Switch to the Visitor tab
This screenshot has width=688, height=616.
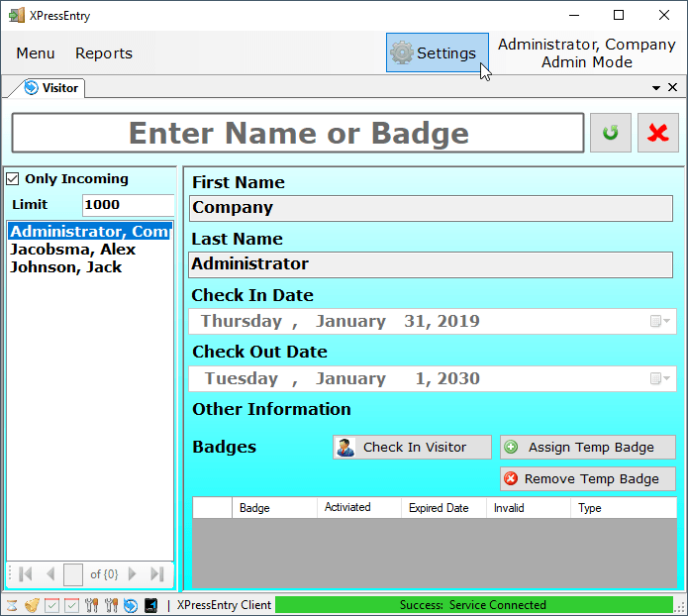pos(51,88)
